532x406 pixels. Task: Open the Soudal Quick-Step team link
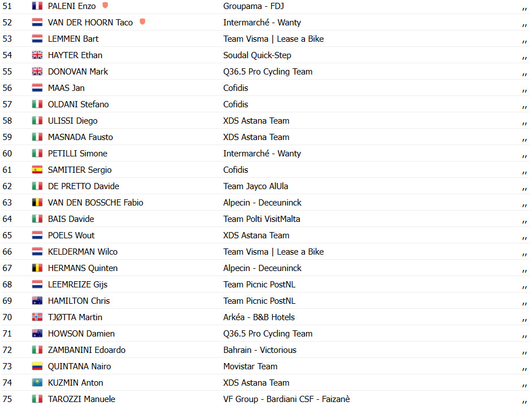click(257, 55)
